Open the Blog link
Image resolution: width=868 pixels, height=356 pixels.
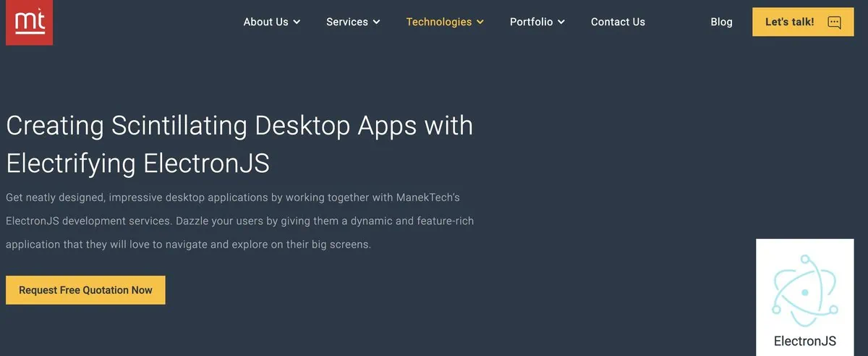721,22
